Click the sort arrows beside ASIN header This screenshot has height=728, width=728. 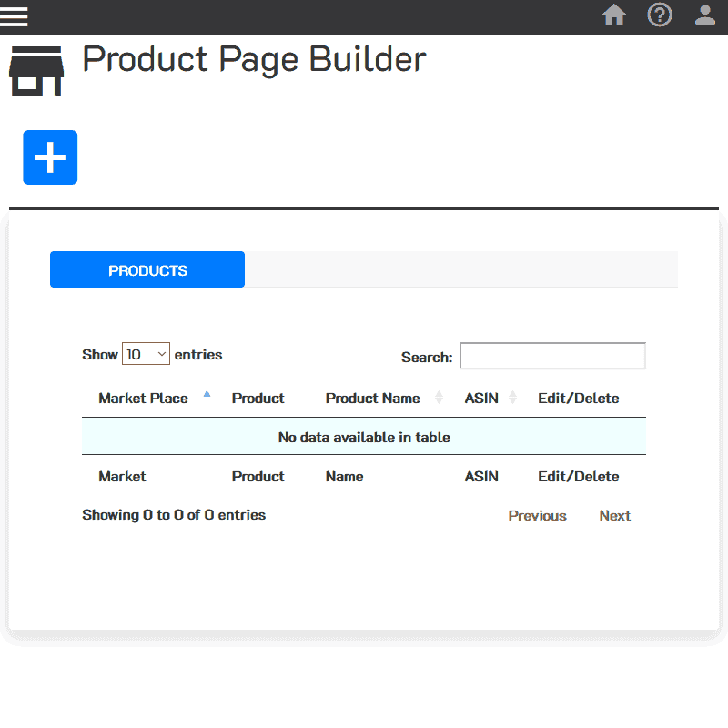tap(512, 398)
